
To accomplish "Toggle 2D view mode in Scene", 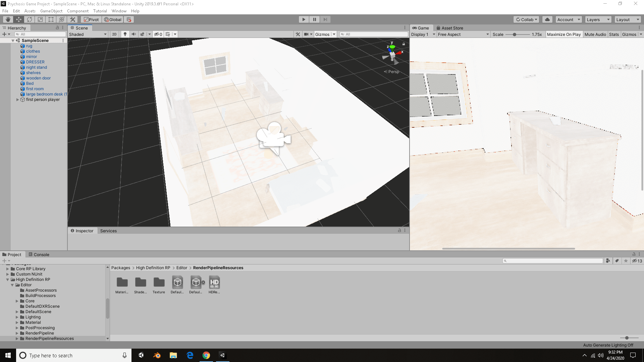I will (x=114, y=34).
